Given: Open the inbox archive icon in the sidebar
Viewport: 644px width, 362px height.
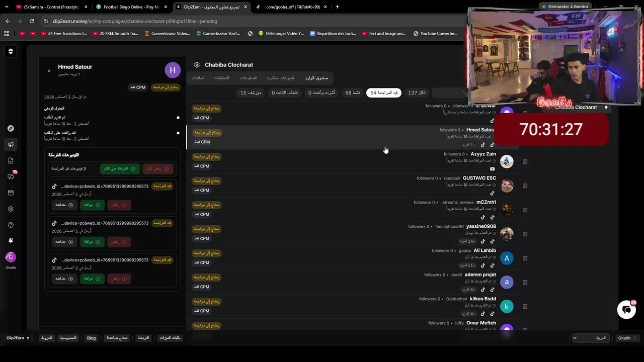Looking at the screenshot, I should [x=11, y=193].
